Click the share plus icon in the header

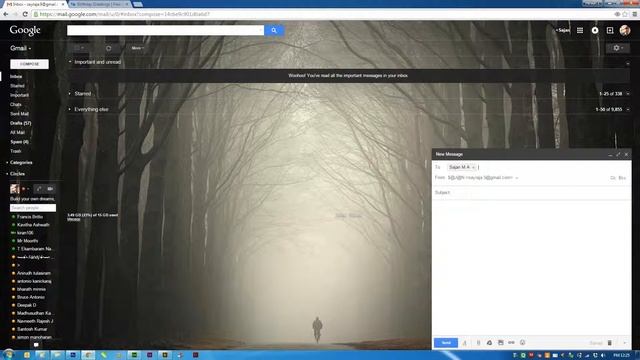point(610,30)
